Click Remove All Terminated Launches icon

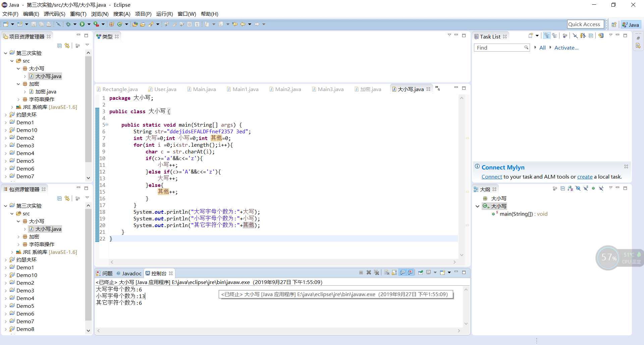(x=376, y=272)
